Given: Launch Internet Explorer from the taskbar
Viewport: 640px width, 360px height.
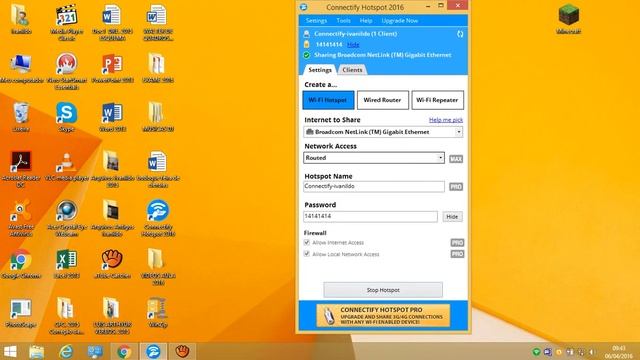Looking at the screenshot, I should (66, 351).
